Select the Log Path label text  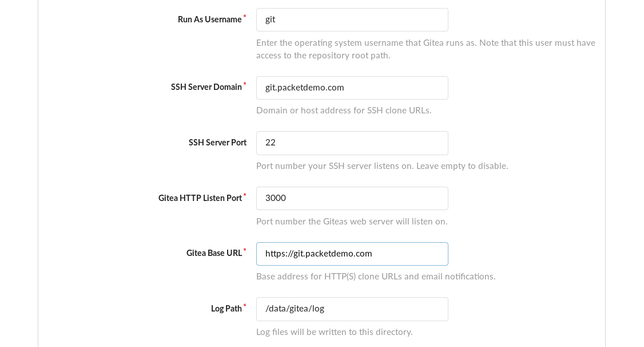tap(226, 309)
